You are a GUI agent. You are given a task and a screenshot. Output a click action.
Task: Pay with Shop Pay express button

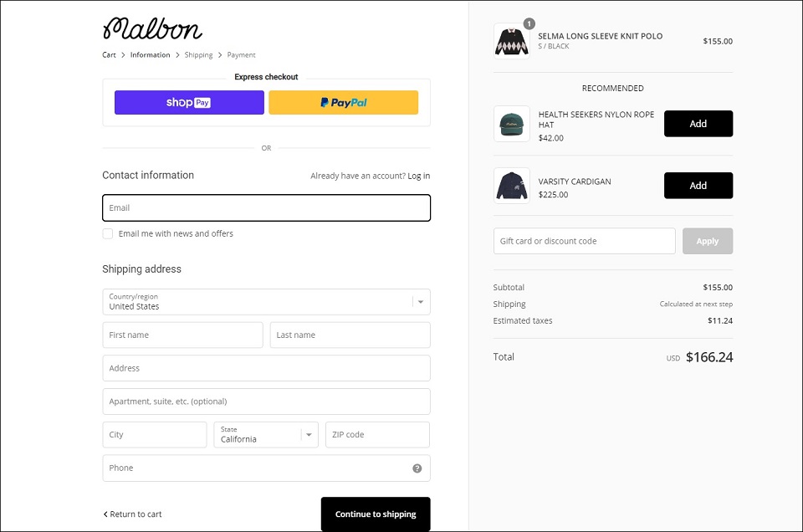189,102
